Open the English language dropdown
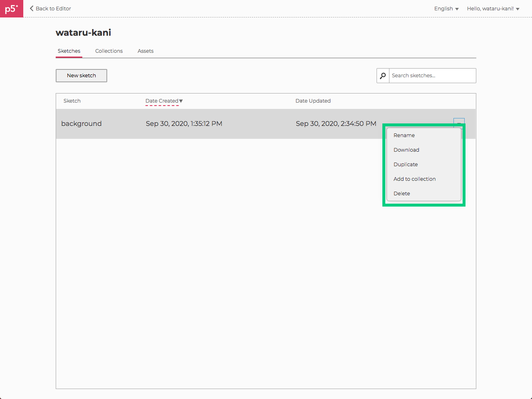Viewport: 532px width, 399px height. pos(446,9)
